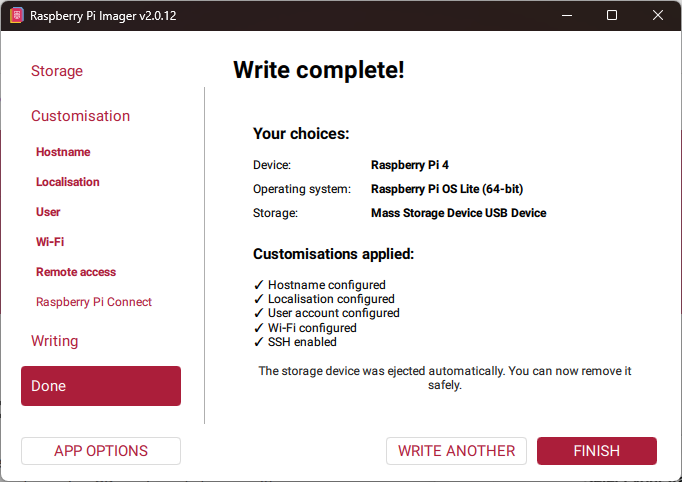Select the Raspberry Pi Connect item

[94, 302]
